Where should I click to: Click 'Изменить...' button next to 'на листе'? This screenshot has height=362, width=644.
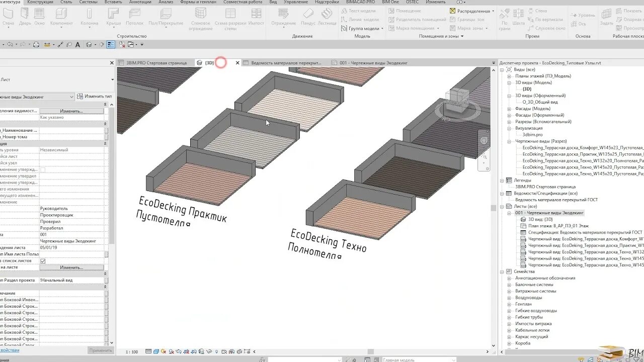(71, 267)
